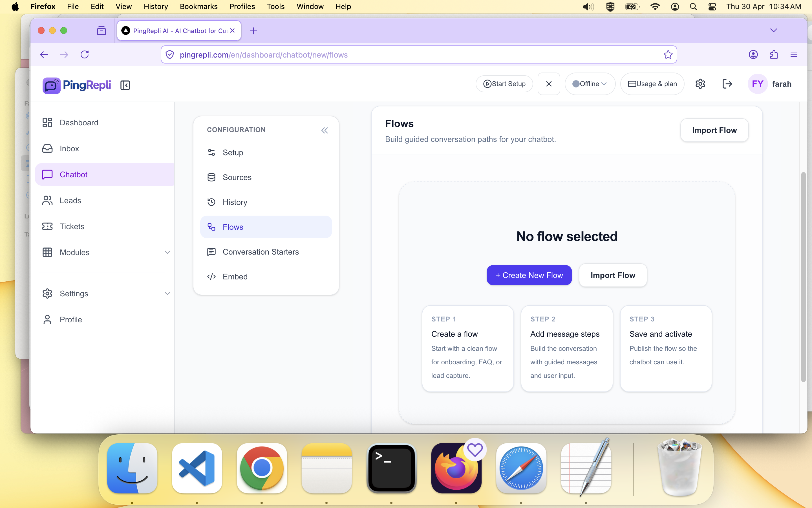Image resolution: width=812 pixels, height=508 pixels.
Task: Click the page vertical scrollbar
Action: pyautogui.click(x=803, y=277)
